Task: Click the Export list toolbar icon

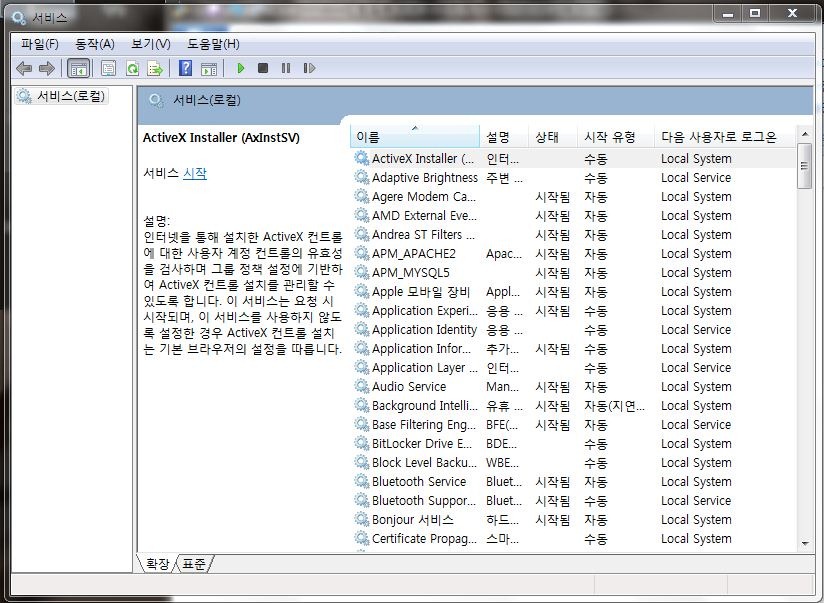Action: (156, 68)
